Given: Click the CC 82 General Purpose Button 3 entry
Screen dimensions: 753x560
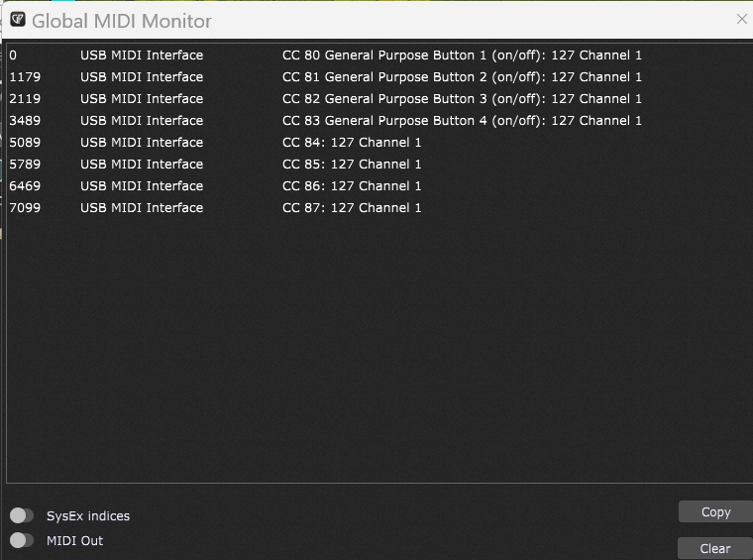Looking at the screenshot, I should 462,99.
